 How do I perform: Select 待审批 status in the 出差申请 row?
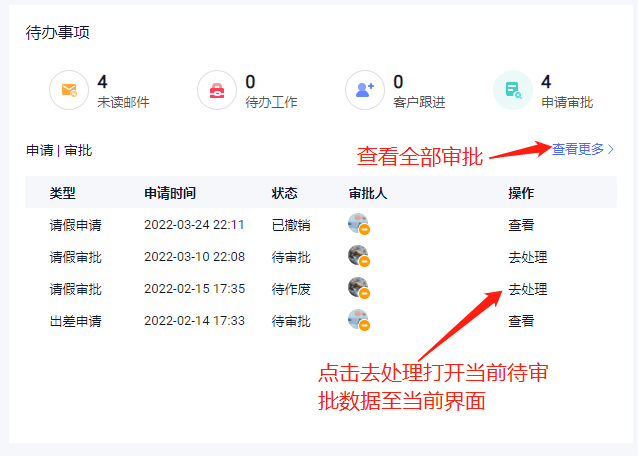click(291, 321)
